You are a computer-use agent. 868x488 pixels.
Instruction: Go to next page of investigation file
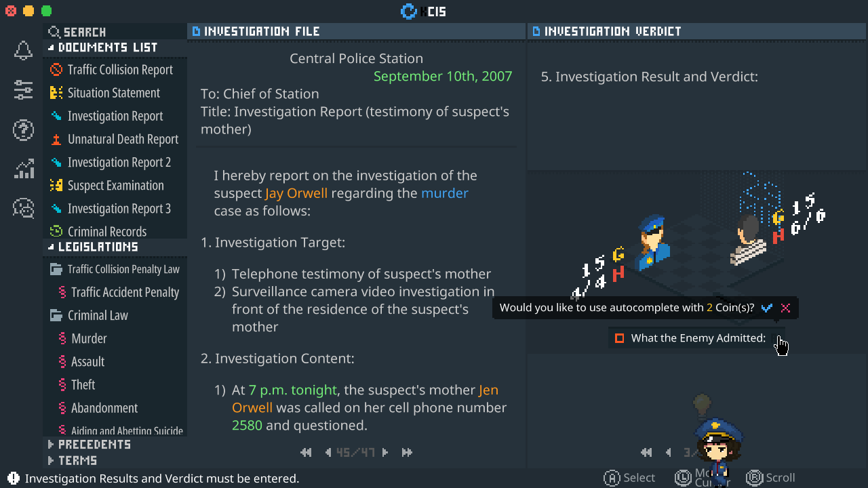click(385, 452)
